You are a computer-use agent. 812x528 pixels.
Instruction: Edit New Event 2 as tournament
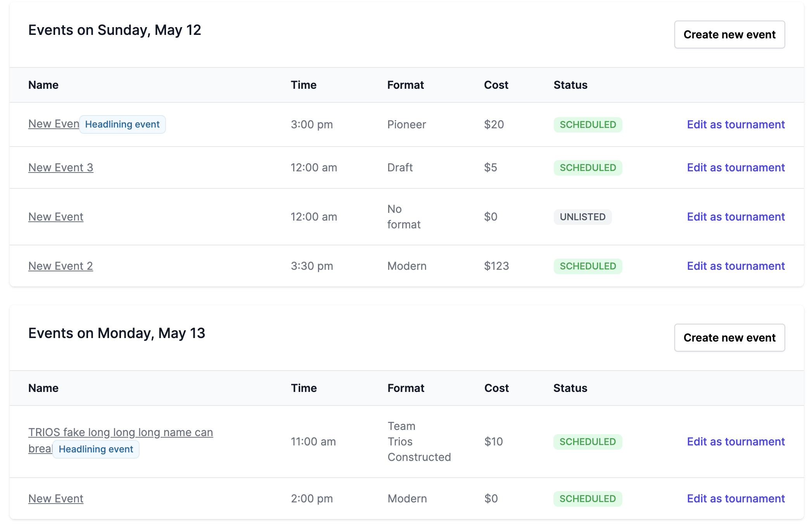pos(736,266)
